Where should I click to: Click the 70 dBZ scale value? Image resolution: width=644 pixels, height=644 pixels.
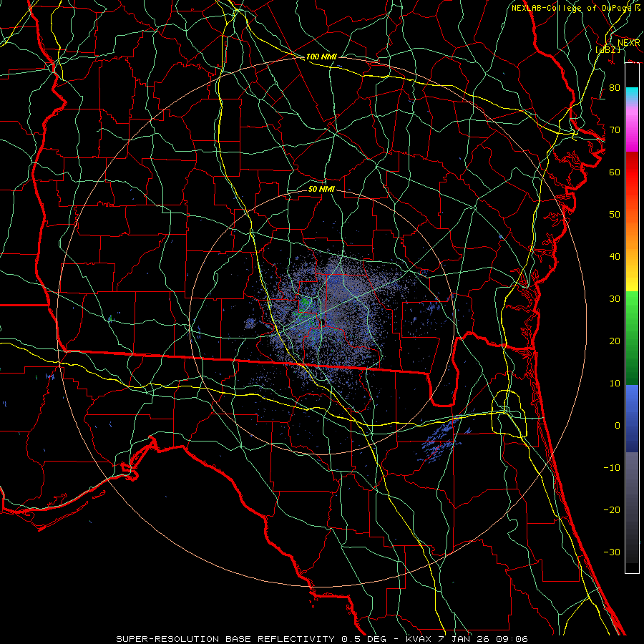coord(615,130)
